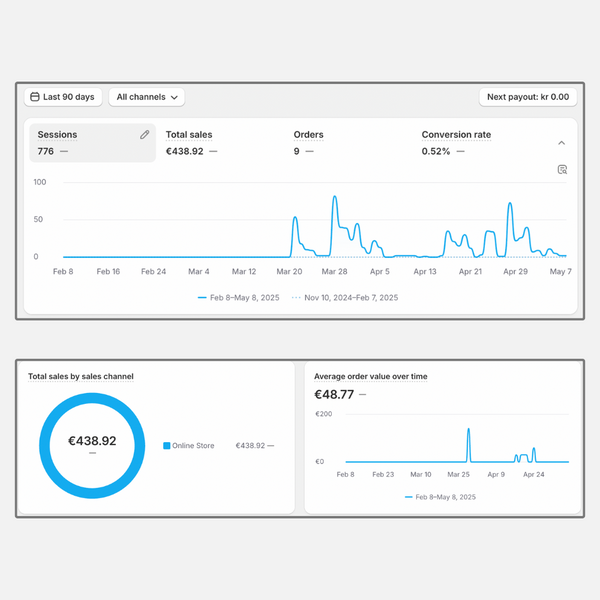Toggle the average order value chart legend
Viewport: 600px width, 600px height.
[x=440, y=497]
